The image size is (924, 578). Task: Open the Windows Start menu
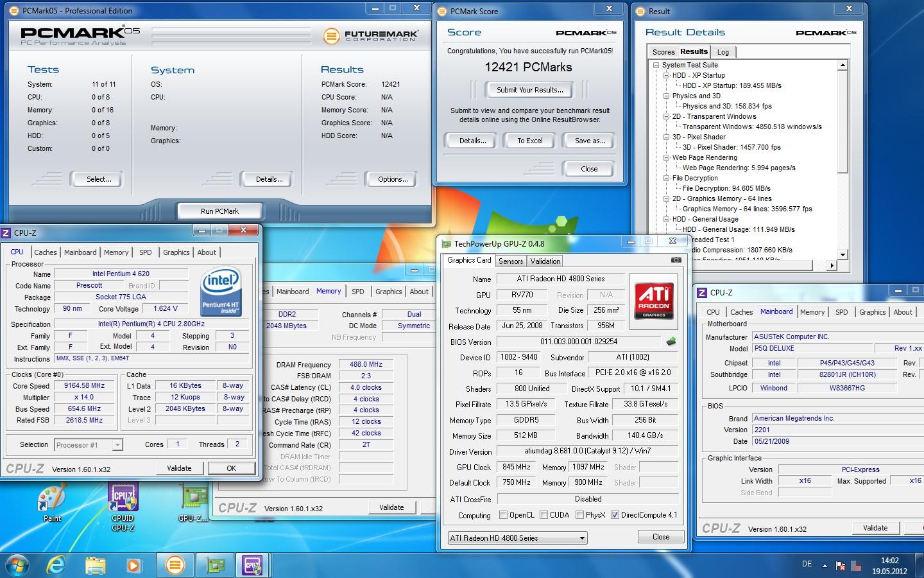click(17, 565)
